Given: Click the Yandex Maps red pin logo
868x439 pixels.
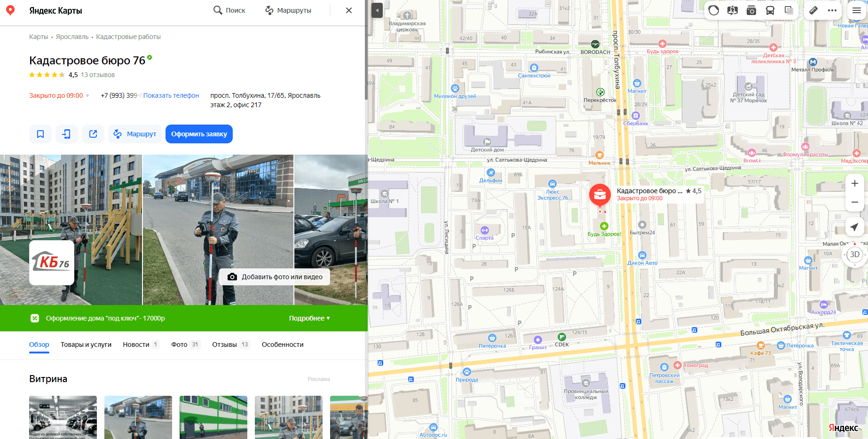Looking at the screenshot, I should 10,10.
